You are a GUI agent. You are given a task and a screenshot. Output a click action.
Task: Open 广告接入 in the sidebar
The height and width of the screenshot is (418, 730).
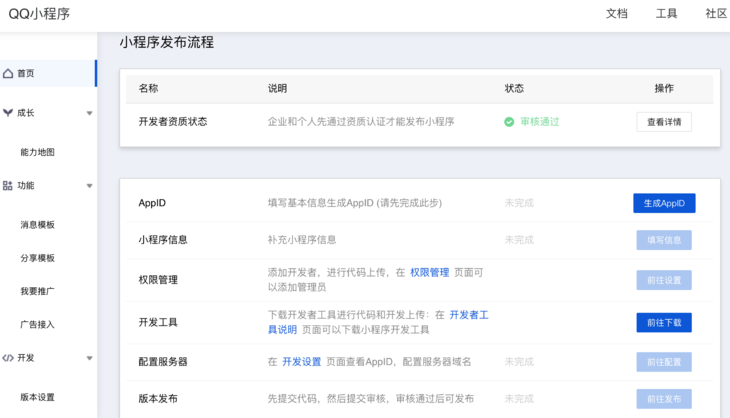(37, 324)
